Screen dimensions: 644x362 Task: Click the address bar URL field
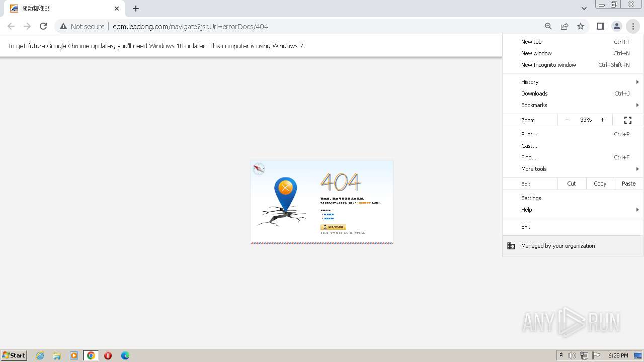click(x=322, y=26)
